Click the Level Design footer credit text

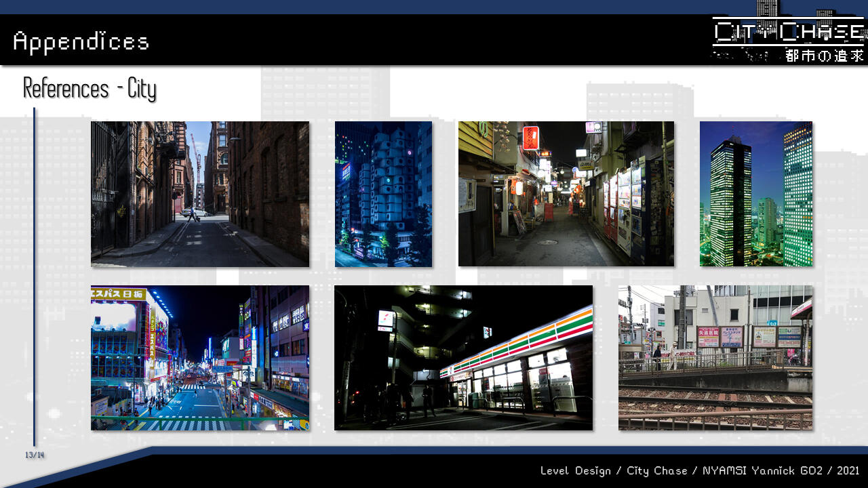(700, 470)
